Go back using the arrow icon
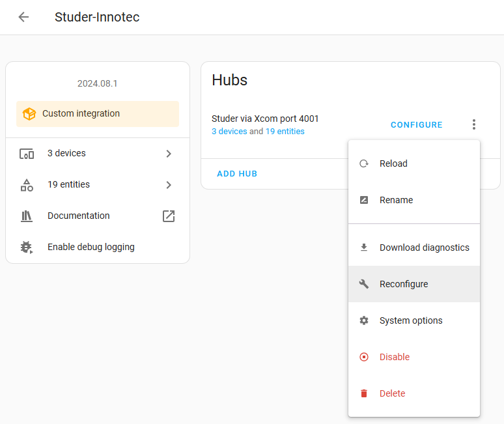Screen dimensions: 504x424 (x=23, y=17)
